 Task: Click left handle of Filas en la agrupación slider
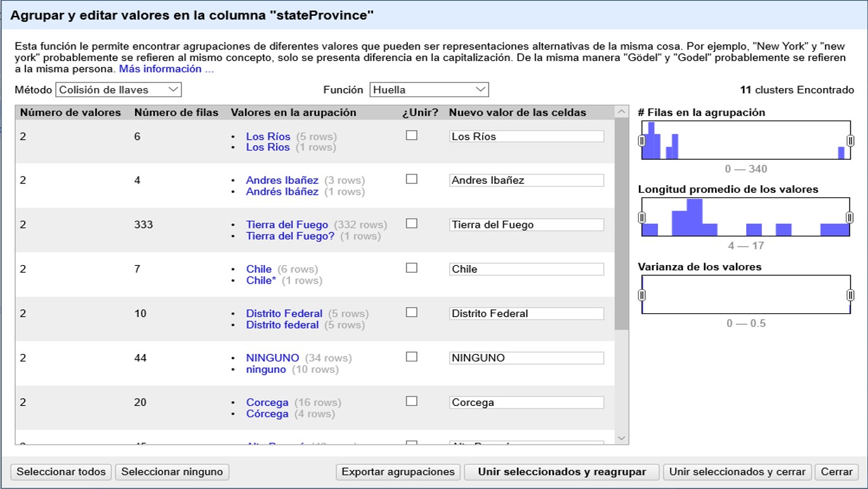641,140
